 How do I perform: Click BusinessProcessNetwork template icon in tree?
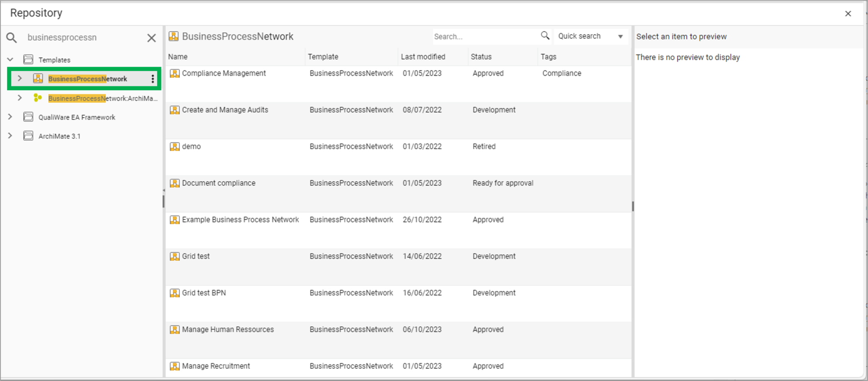coord(38,78)
